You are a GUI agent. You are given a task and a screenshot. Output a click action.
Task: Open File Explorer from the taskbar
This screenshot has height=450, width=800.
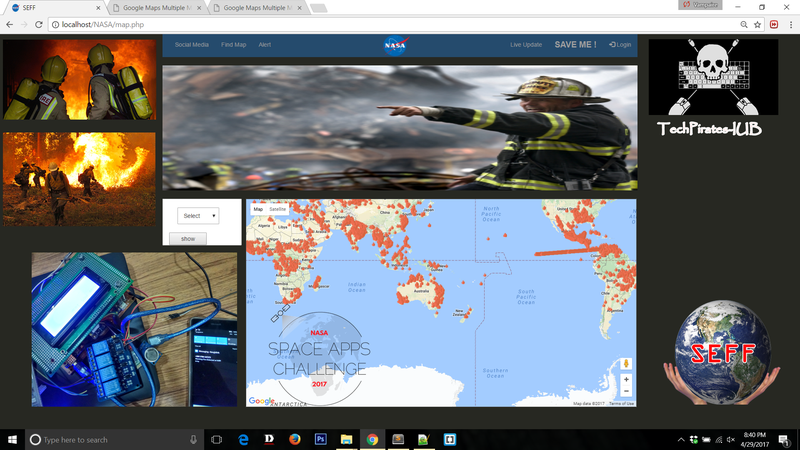[346, 439]
